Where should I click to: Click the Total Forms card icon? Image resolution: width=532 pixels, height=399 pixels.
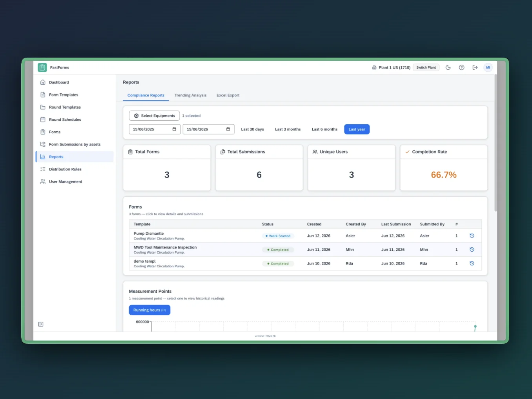[x=130, y=152]
